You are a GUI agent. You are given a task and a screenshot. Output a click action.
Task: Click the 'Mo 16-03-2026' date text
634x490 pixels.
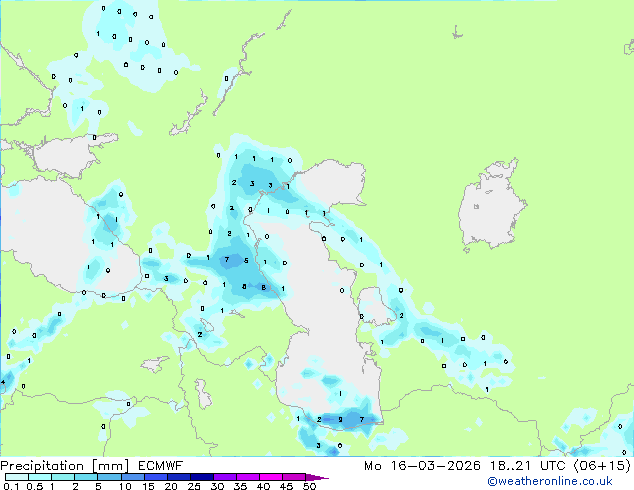click(x=422, y=466)
